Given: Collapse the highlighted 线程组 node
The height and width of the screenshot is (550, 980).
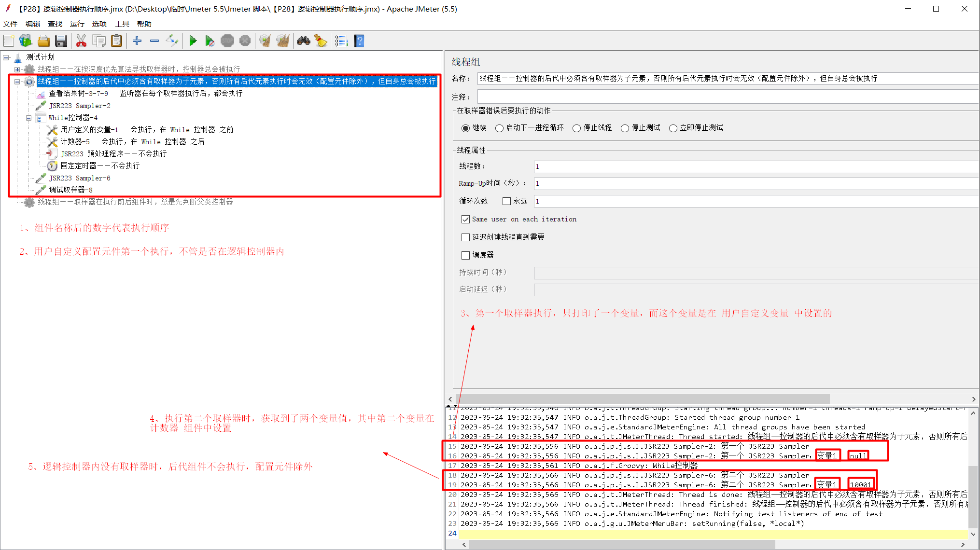Looking at the screenshot, I should (x=17, y=82).
